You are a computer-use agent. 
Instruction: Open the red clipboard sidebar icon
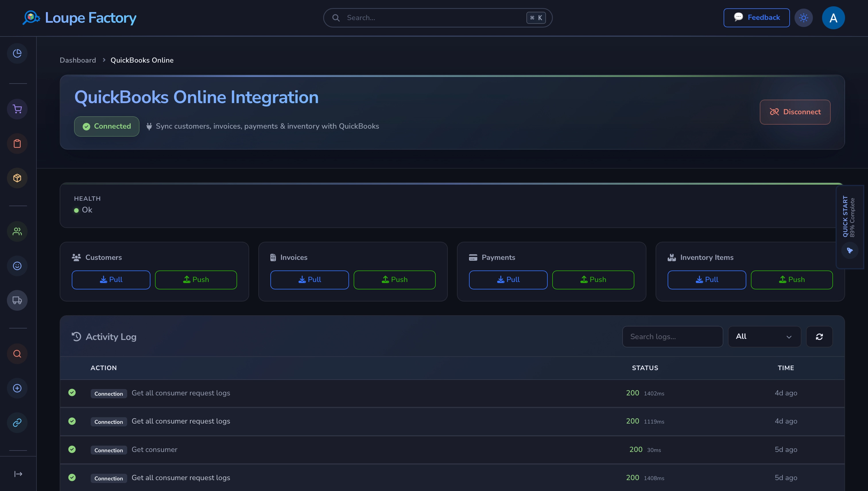[17, 144]
